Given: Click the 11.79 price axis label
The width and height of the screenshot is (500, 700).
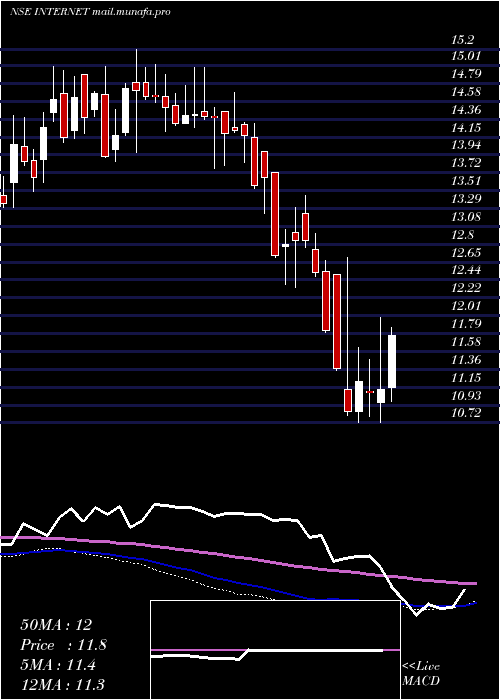Looking at the screenshot, I should pos(466,324).
